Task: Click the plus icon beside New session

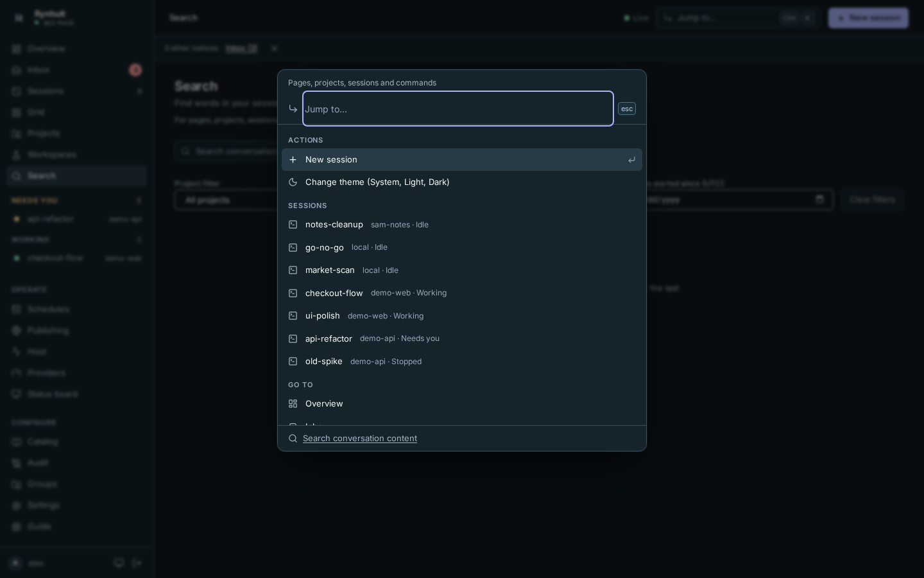Action: 293,159
